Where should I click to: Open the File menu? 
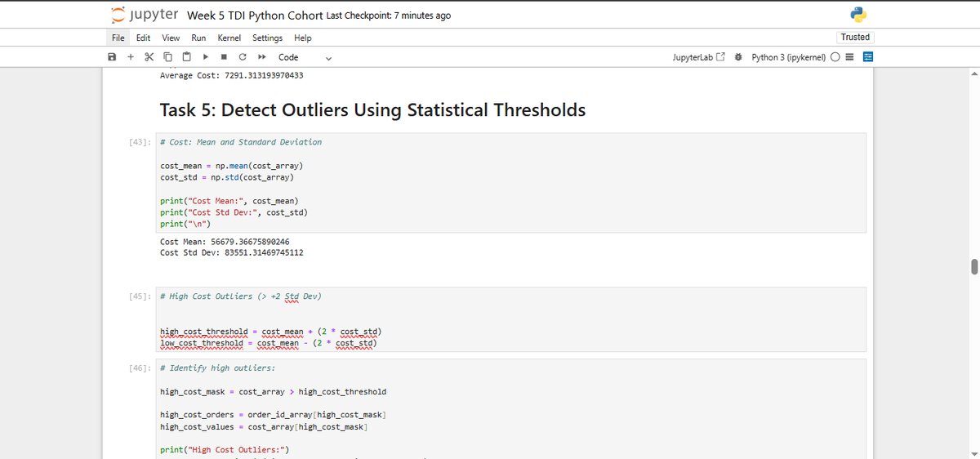[x=118, y=38]
